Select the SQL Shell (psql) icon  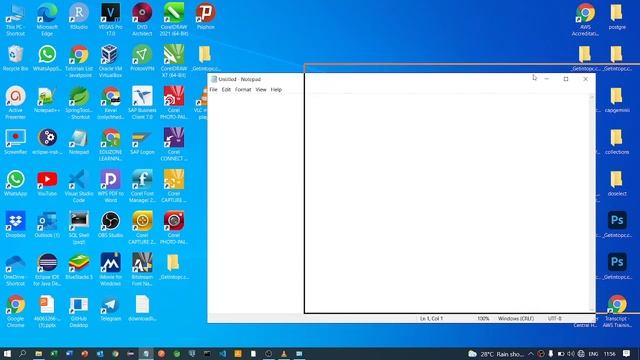tap(79, 228)
